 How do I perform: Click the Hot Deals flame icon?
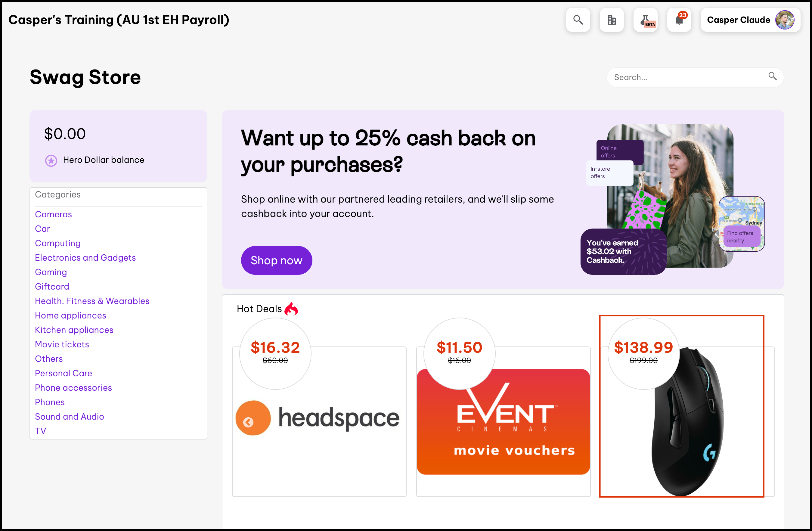(x=291, y=309)
